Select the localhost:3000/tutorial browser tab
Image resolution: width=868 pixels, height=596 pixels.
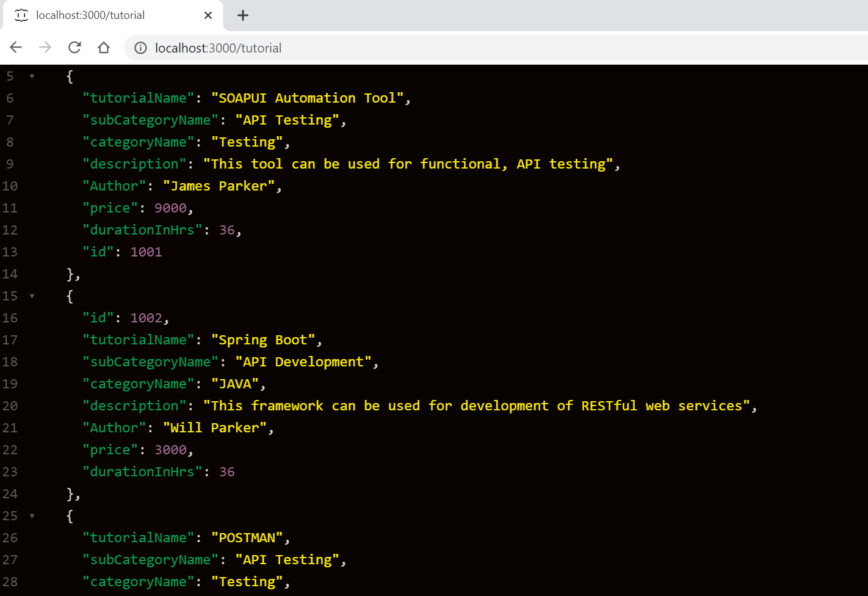(x=98, y=15)
